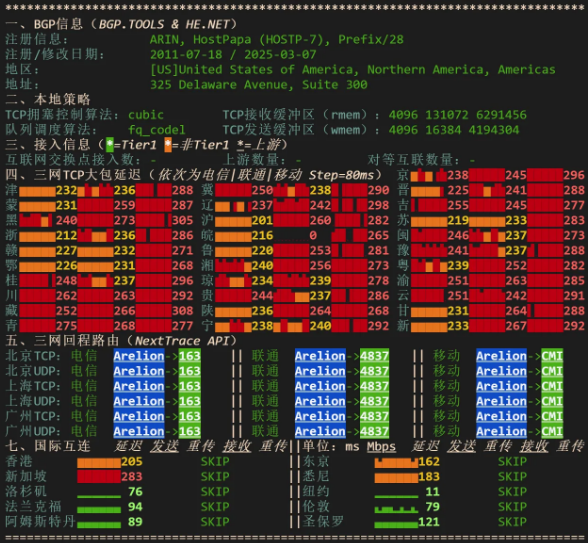
Task: Select the 'fq_codel' queue scheduler value
Action: point(157,130)
